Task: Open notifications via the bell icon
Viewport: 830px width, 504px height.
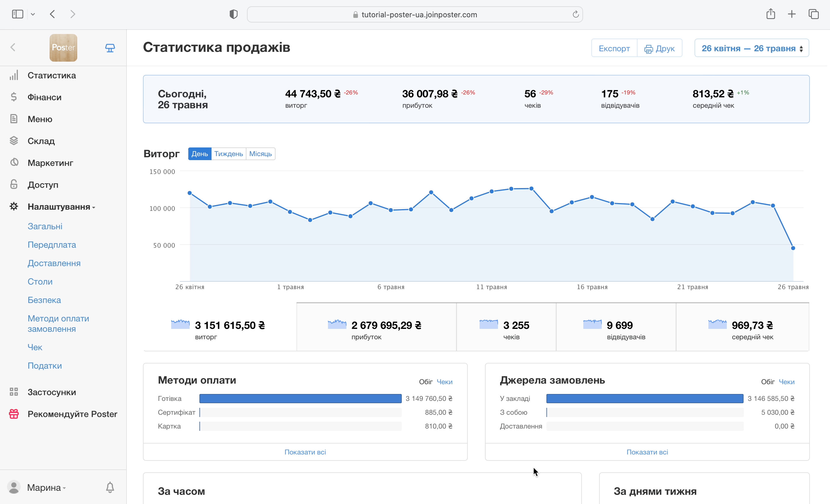Action: [x=110, y=487]
